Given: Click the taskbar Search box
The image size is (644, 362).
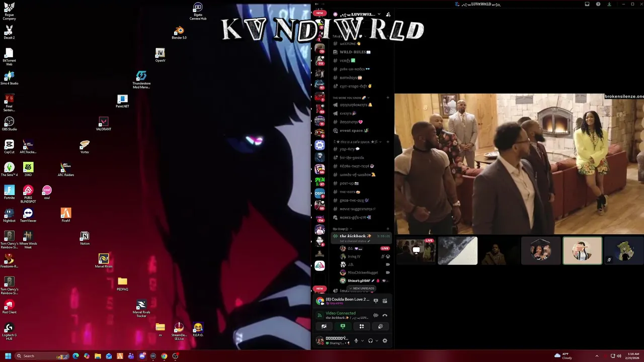Looking at the screenshot, I should point(41,356).
